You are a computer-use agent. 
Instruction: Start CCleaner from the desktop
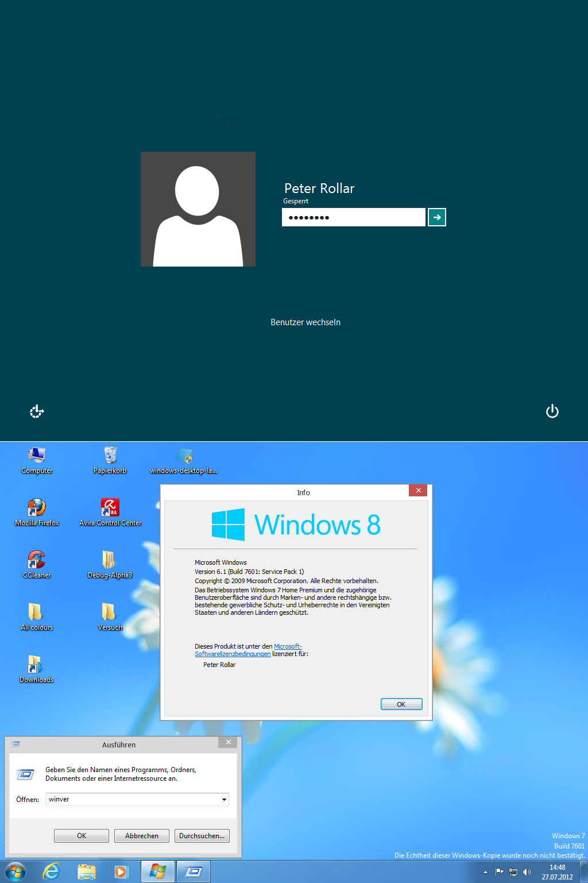[36, 561]
